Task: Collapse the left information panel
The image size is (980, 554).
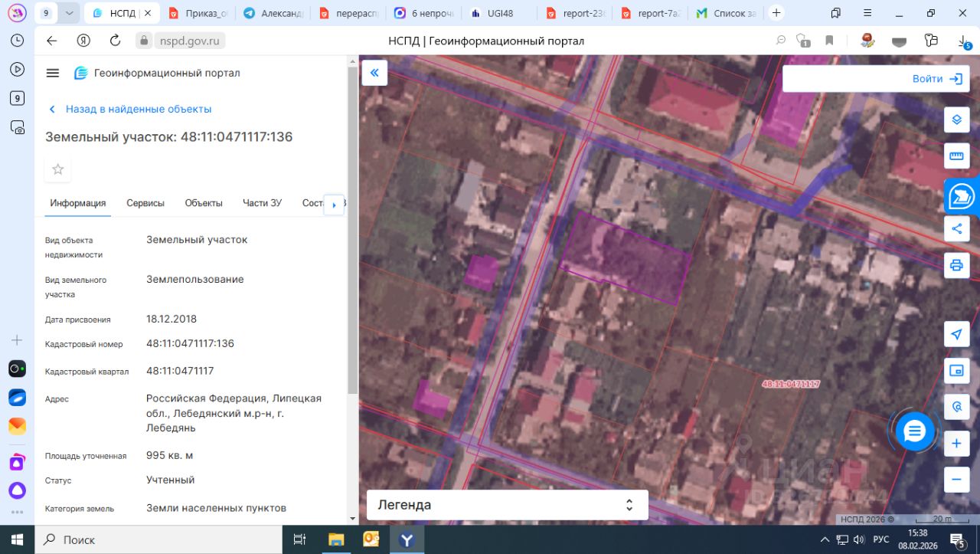Action: click(374, 73)
